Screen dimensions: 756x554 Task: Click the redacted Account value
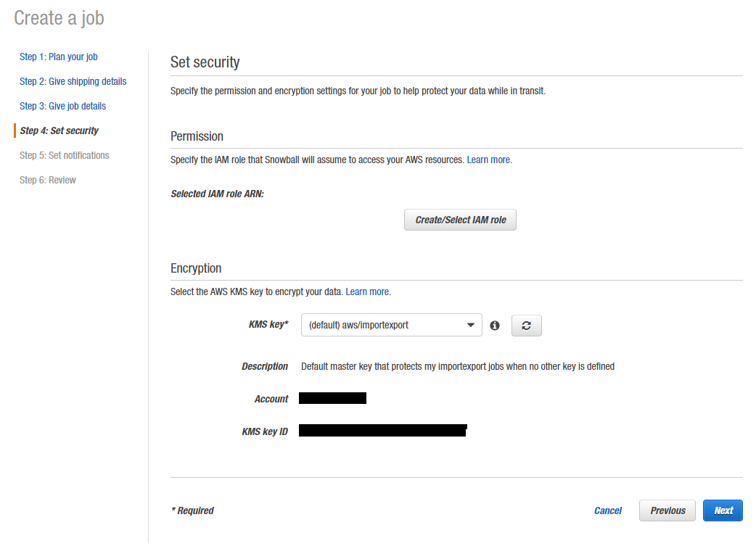click(332, 398)
